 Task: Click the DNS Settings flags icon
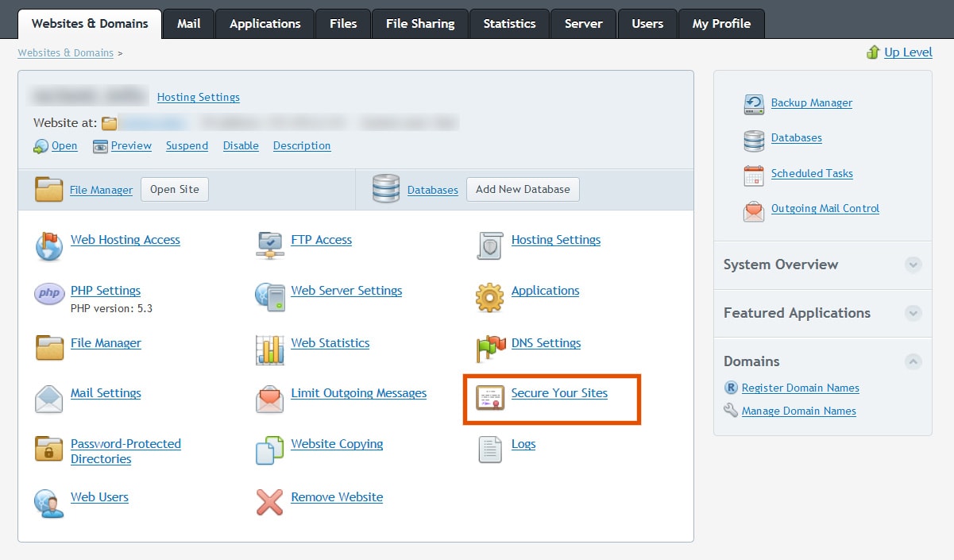(x=490, y=348)
